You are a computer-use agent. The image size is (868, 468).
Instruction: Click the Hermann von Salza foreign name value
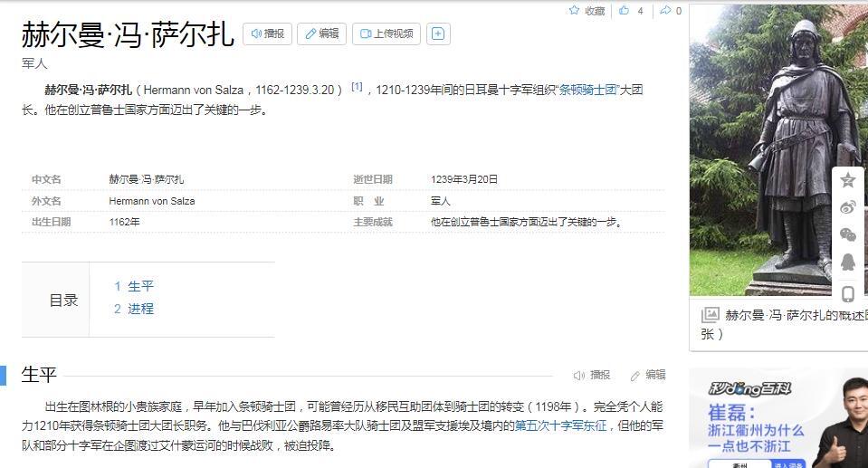(152, 201)
